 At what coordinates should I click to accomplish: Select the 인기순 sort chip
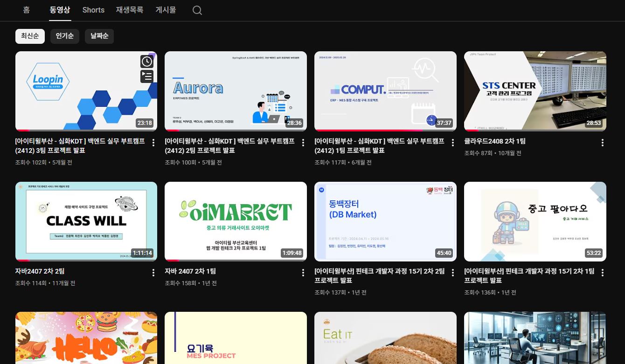[x=65, y=36]
